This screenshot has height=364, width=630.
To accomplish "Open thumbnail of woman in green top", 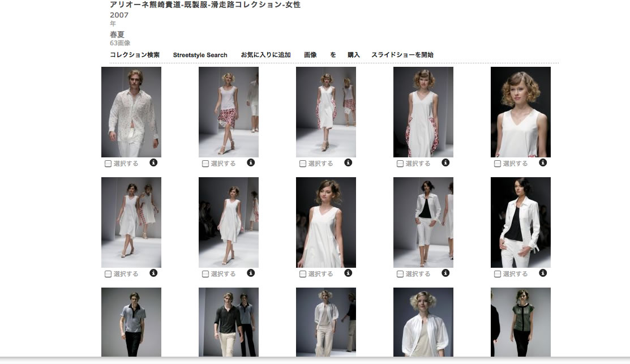I will pos(521,322).
